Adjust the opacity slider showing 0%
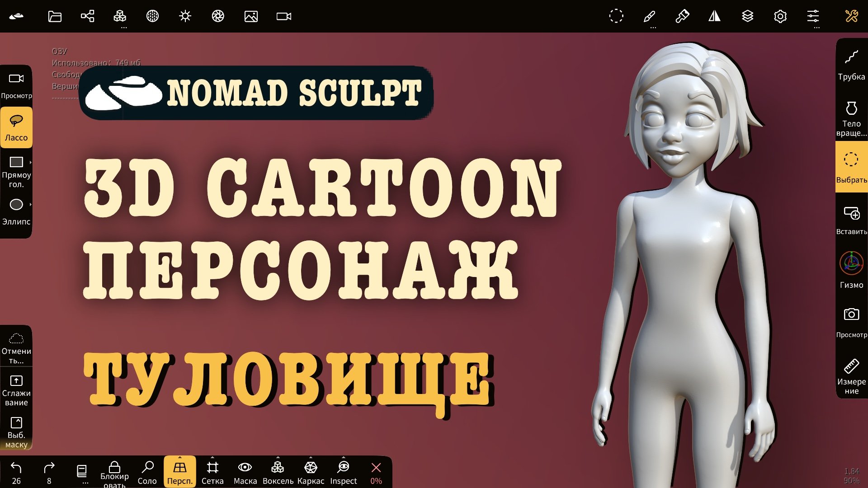Screen dimensions: 868x488 [x=375, y=470]
